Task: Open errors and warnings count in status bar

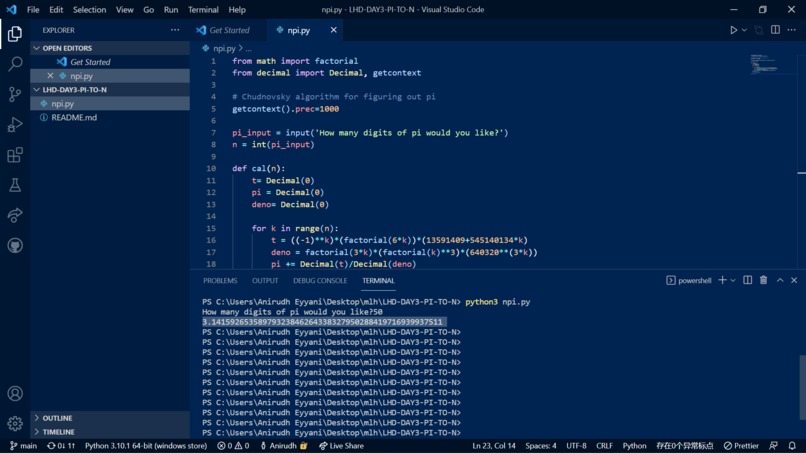Action: [233, 446]
